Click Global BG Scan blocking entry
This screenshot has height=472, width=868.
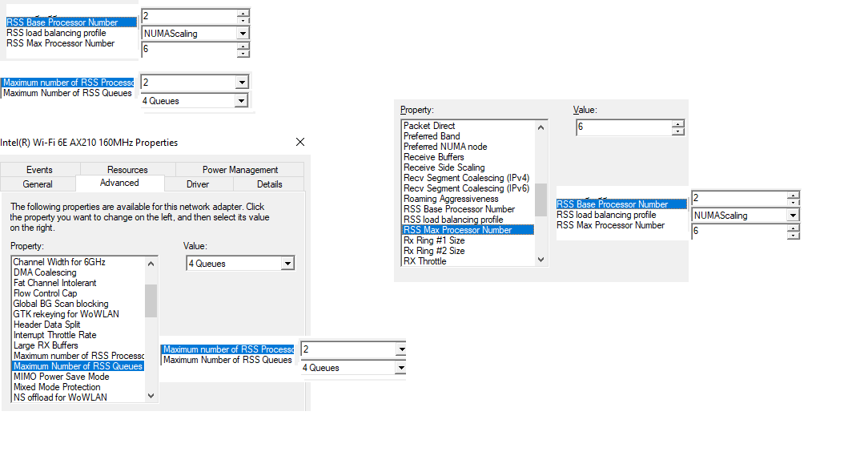[61, 304]
